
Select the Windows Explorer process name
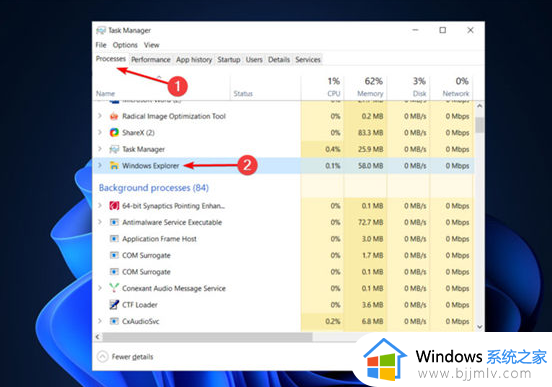tap(151, 166)
